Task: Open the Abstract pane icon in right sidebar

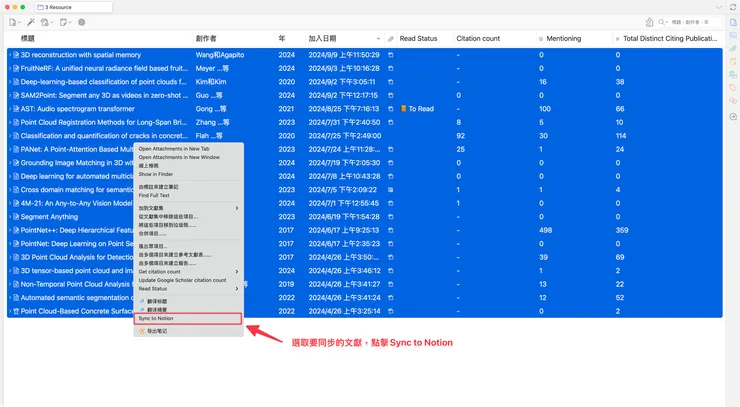Action: (x=733, y=35)
